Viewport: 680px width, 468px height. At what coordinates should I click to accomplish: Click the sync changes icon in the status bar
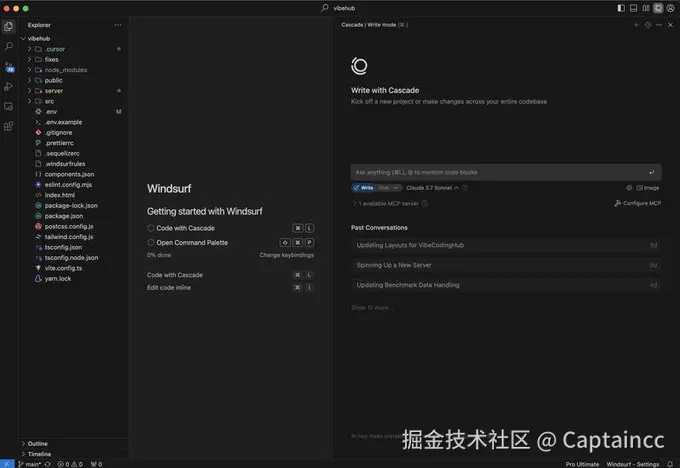pyautogui.click(x=47, y=464)
